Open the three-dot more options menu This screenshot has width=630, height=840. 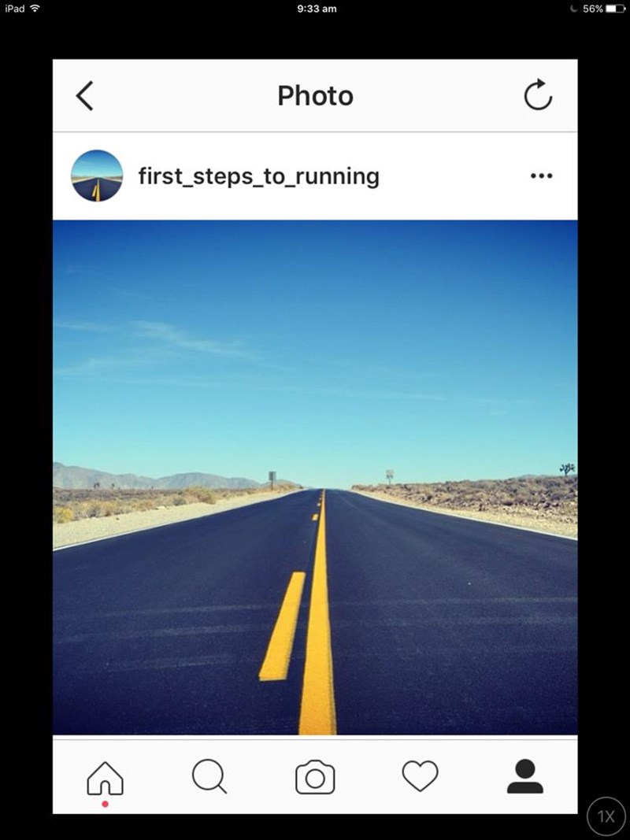(541, 176)
